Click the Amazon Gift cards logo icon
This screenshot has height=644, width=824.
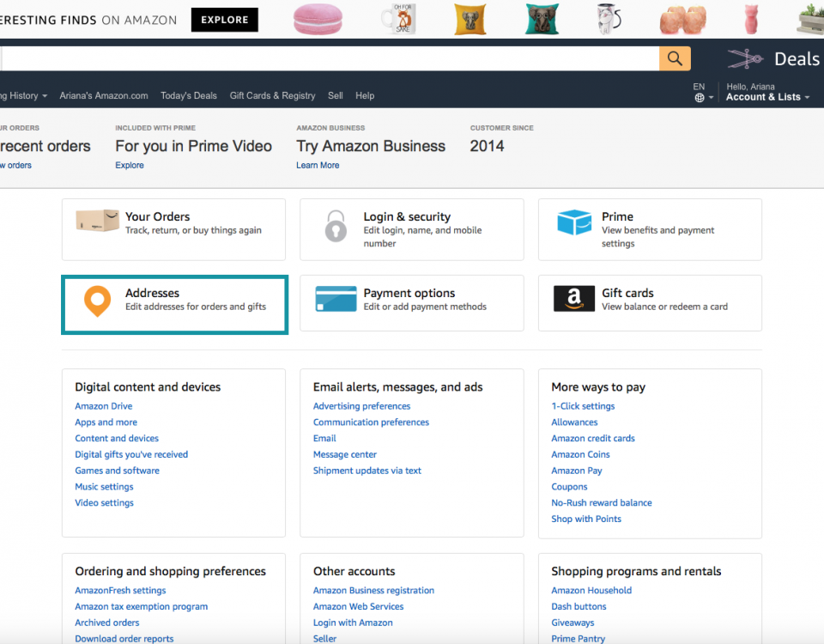[574, 299]
